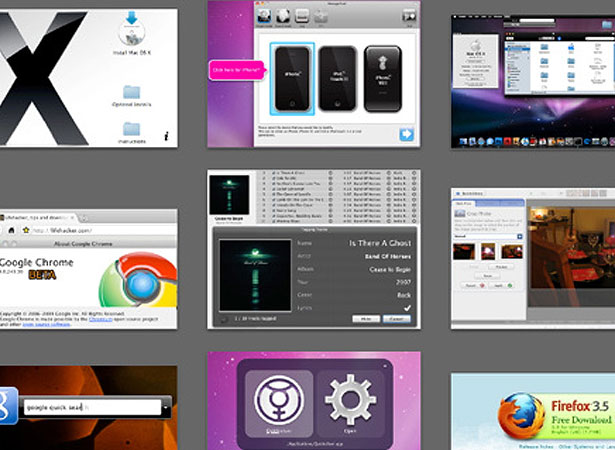The height and width of the screenshot is (450, 615).
Task: Click the google quick search text field
Action: 93,408
